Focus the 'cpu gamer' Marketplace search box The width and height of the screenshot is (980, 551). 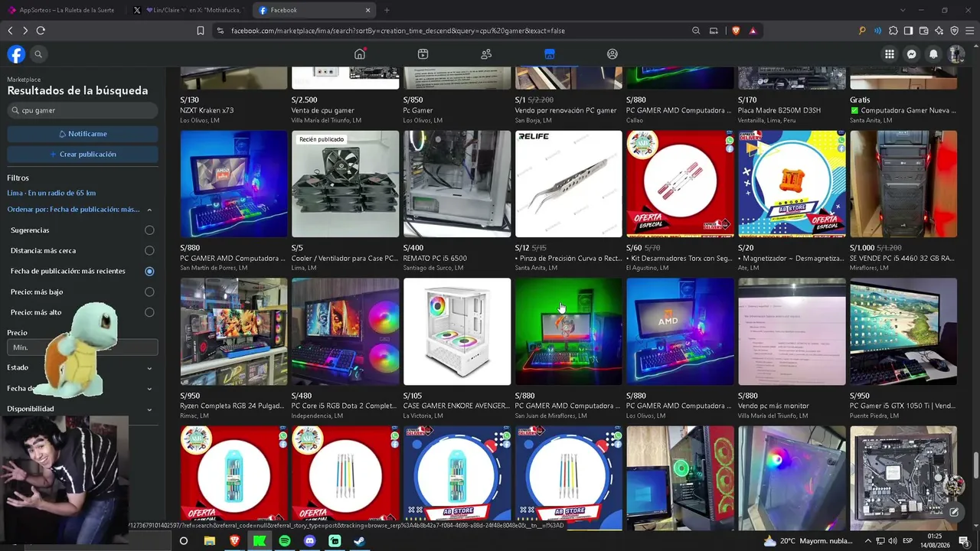(x=83, y=110)
